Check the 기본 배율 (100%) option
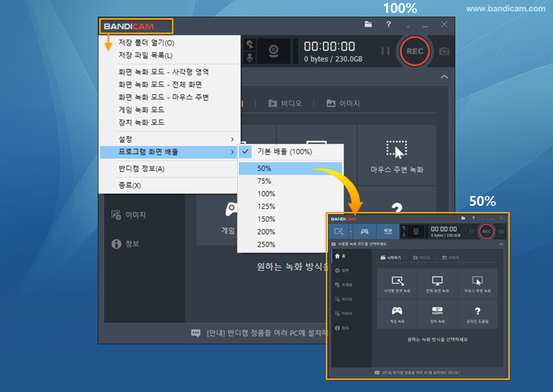The height and width of the screenshot is (392, 553). coord(291,152)
